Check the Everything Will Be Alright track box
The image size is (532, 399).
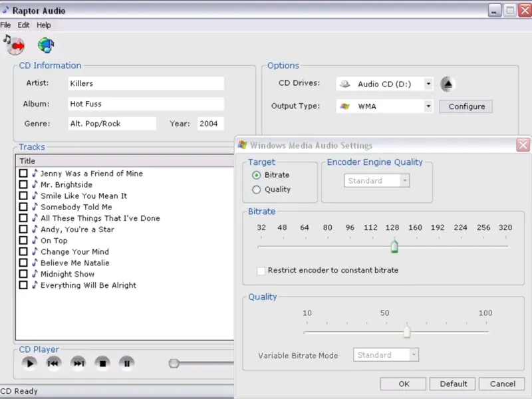coord(23,285)
